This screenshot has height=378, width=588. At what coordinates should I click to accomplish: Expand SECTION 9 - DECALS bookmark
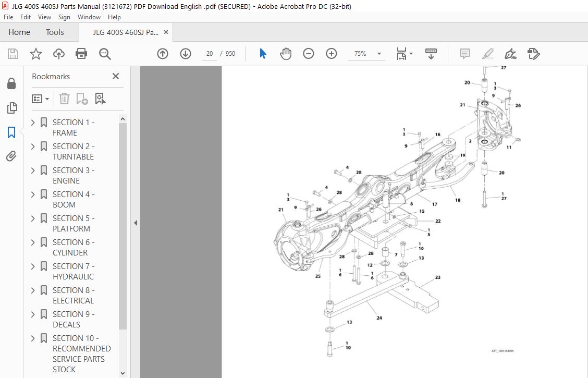click(33, 314)
